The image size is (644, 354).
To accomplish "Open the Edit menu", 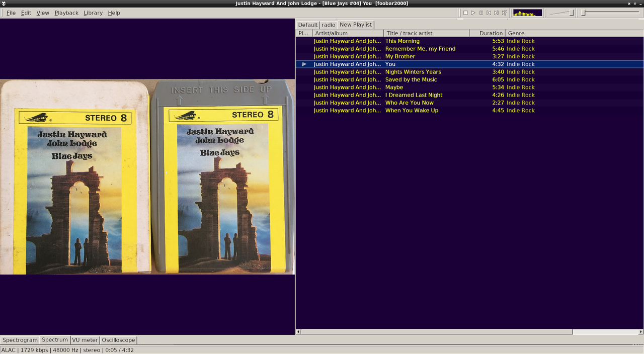I will tap(26, 13).
